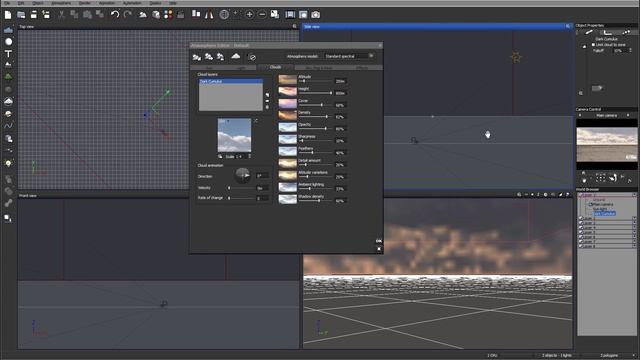Click the checkmark circle icon in Atmosphere Editor

(252, 57)
